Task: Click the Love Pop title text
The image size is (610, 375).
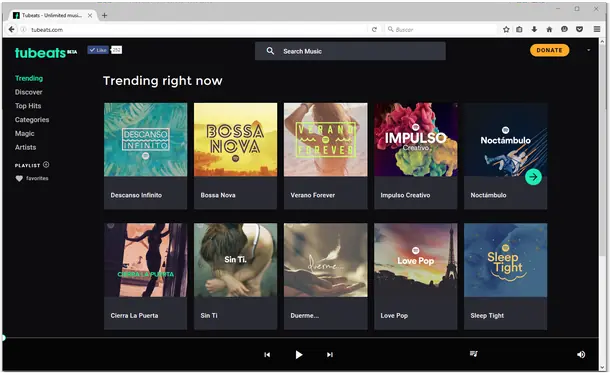Action: coord(394,315)
